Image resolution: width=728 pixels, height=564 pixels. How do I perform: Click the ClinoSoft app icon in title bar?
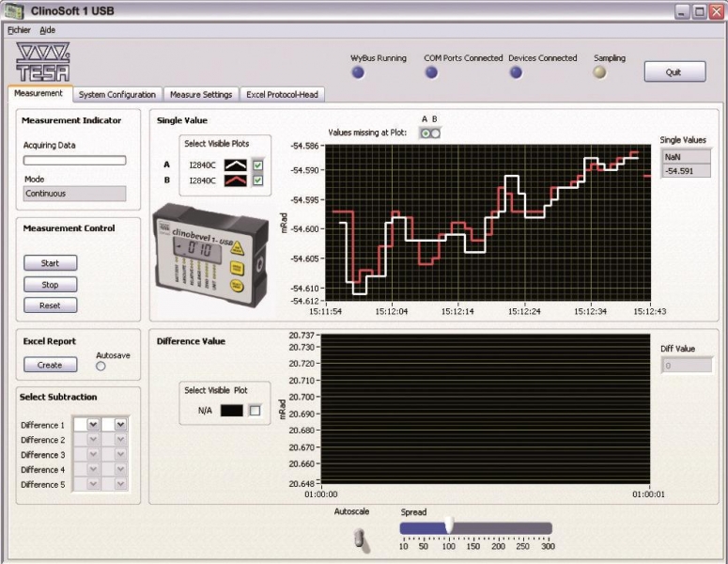coord(14,10)
